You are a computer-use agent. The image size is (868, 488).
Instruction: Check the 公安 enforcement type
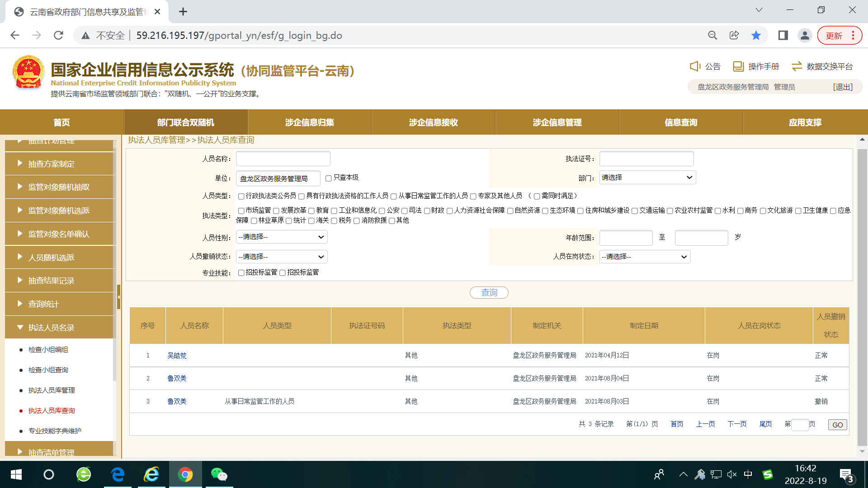382,211
